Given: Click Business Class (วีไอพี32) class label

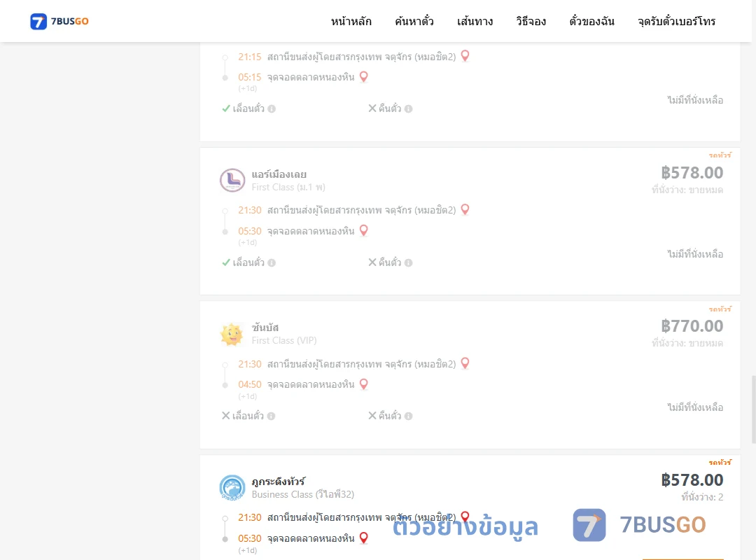Looking at the screenshot, I should coord(303,494).
